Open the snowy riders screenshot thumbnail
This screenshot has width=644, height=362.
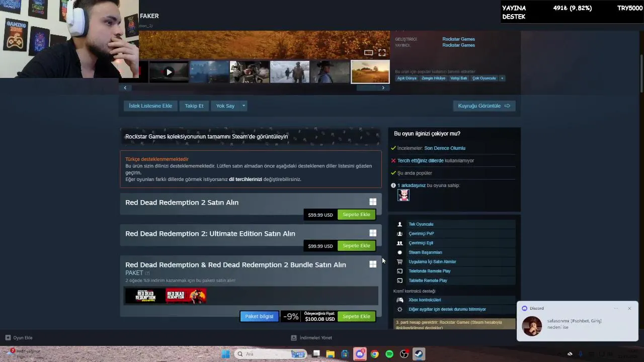point(290,72)
